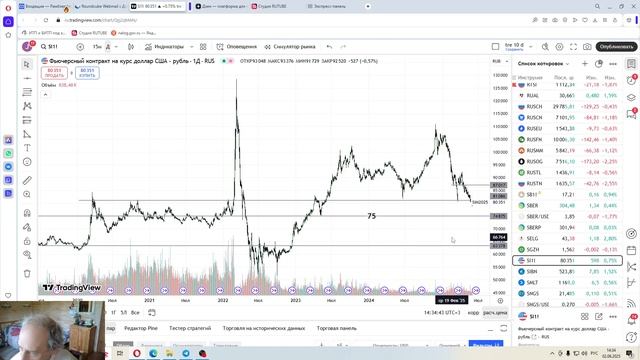The image size is (640, 360).
Task: Open the chats icon in right sidebar
Action: [x=631, y=114]
